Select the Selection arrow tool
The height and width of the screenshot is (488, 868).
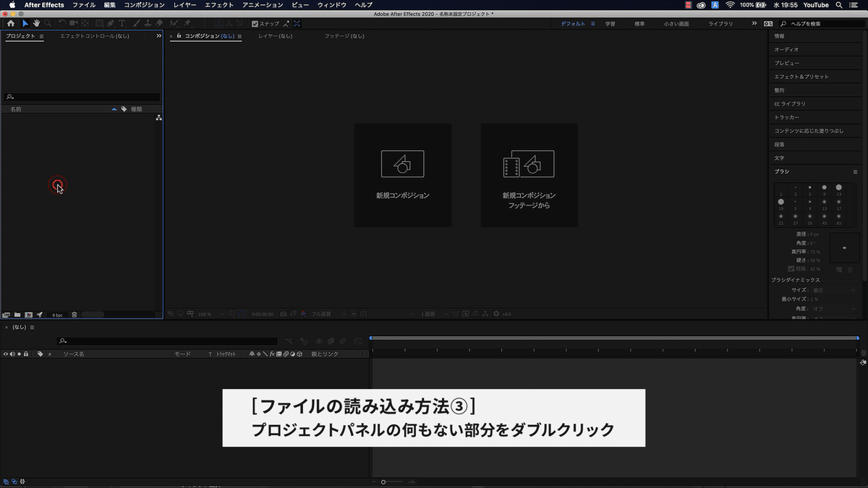25,23
